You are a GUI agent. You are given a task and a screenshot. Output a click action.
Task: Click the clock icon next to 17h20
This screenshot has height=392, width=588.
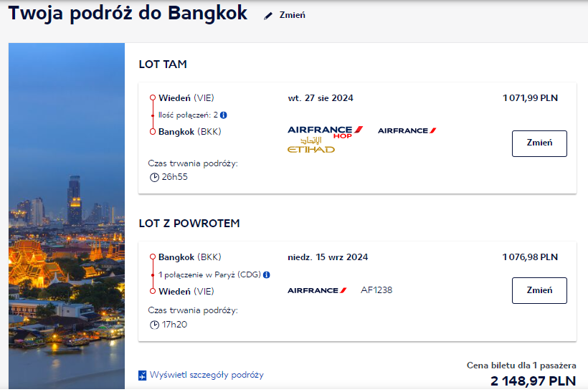tap(154, 325)
